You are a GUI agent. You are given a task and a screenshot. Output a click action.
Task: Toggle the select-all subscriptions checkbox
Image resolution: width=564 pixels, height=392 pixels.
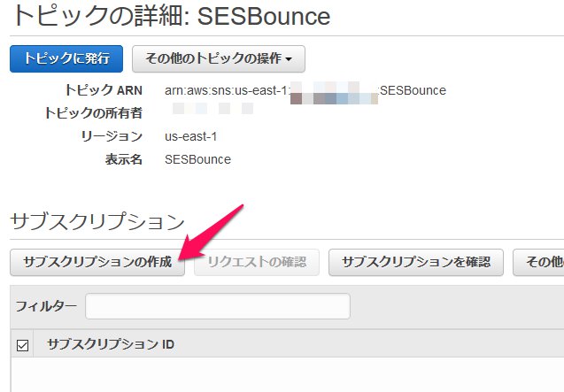click(23, 344)
